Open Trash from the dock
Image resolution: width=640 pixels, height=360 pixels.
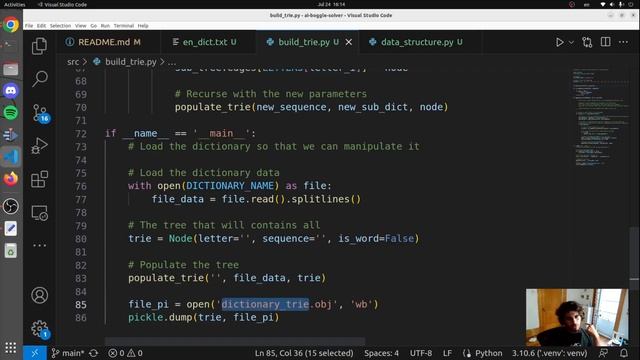point(11,251)
